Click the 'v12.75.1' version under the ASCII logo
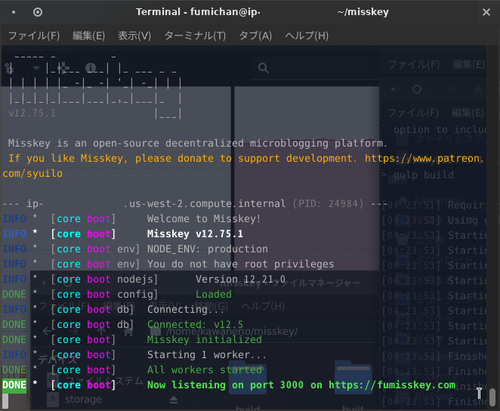 (32, 113)
